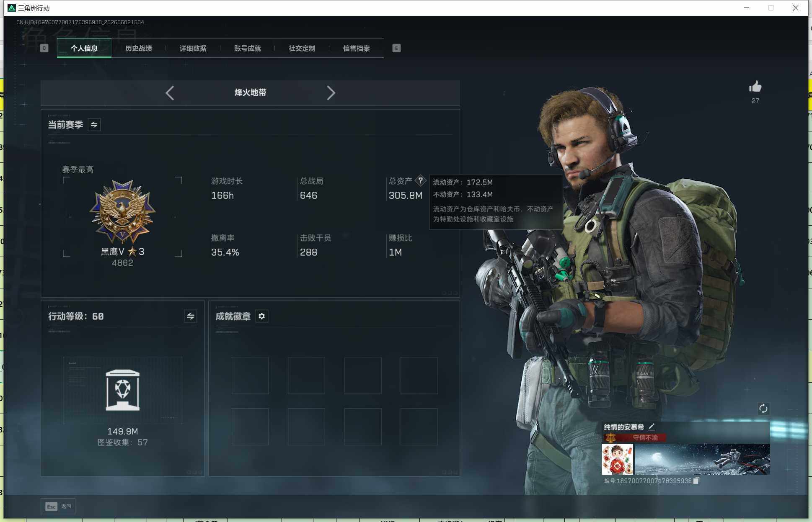Image resolution: width=812 pixels, height=522 pixels.
Task: Select third badge slot in bottom row
Action: click(363, 427)
